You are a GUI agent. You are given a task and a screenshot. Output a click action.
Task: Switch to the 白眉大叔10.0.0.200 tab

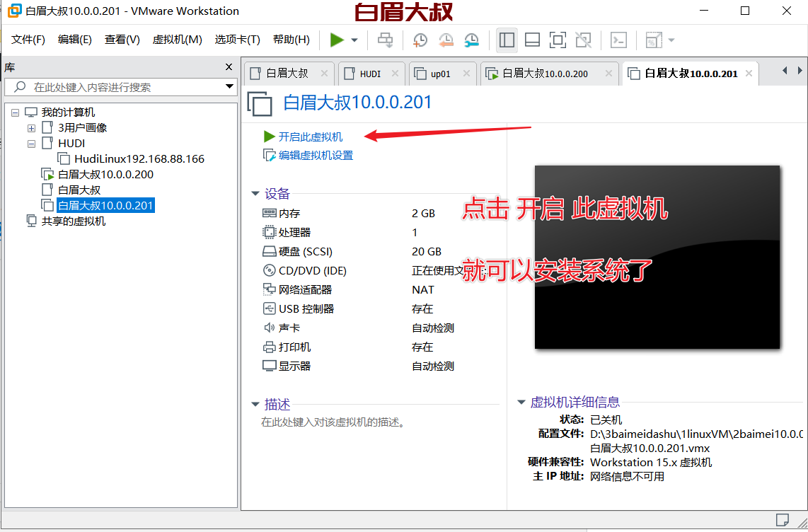545,74
